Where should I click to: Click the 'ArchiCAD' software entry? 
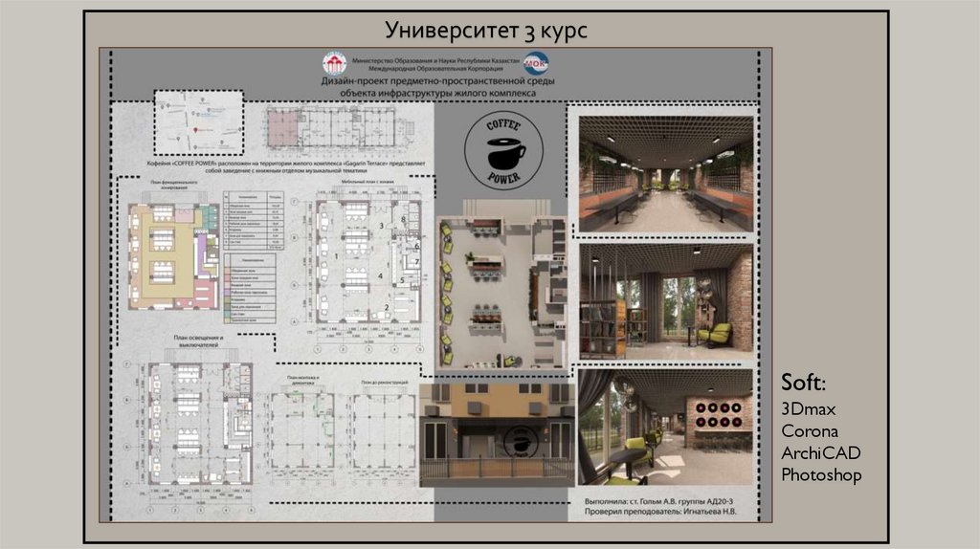820,452
